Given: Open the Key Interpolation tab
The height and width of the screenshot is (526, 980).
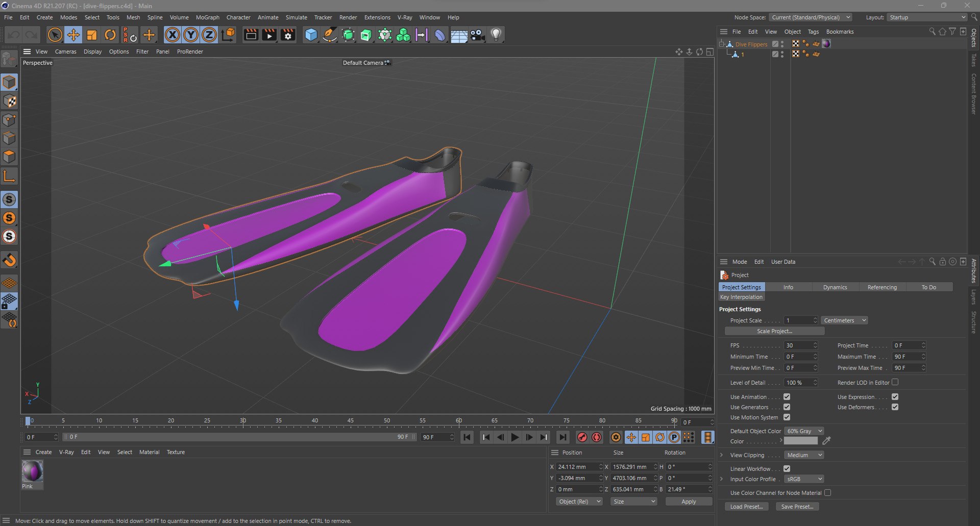Looking at the screenshot, I should pyautogui.click(x=741, y=297).
